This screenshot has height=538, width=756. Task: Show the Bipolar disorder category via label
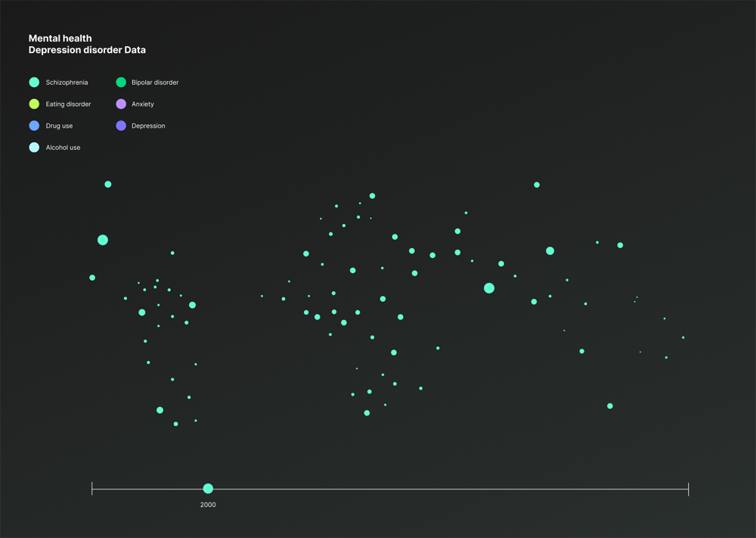coord(155,82)
